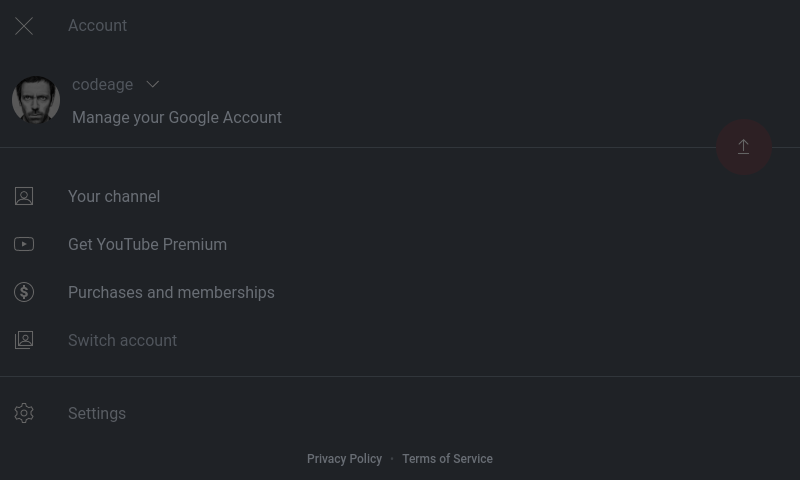The width and height of the screenshot is (800, 480).
Task: Open Manage your Google Account
Action: click(x=176, y=118)
